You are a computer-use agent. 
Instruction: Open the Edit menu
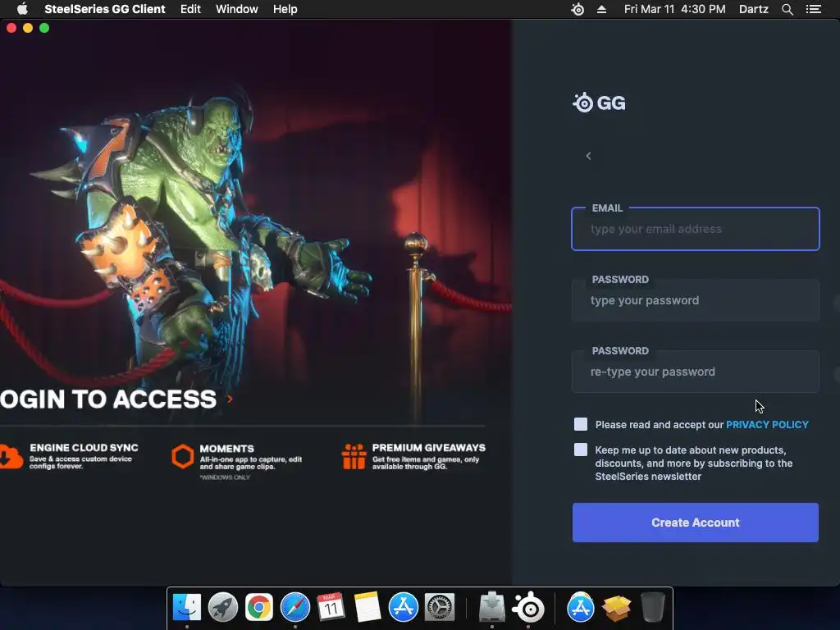click(190, 9)
